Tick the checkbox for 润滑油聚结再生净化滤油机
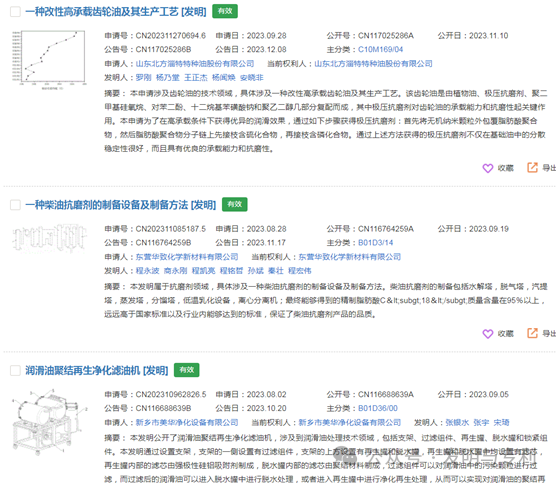The image size is (558, 485). click(15, 370)
